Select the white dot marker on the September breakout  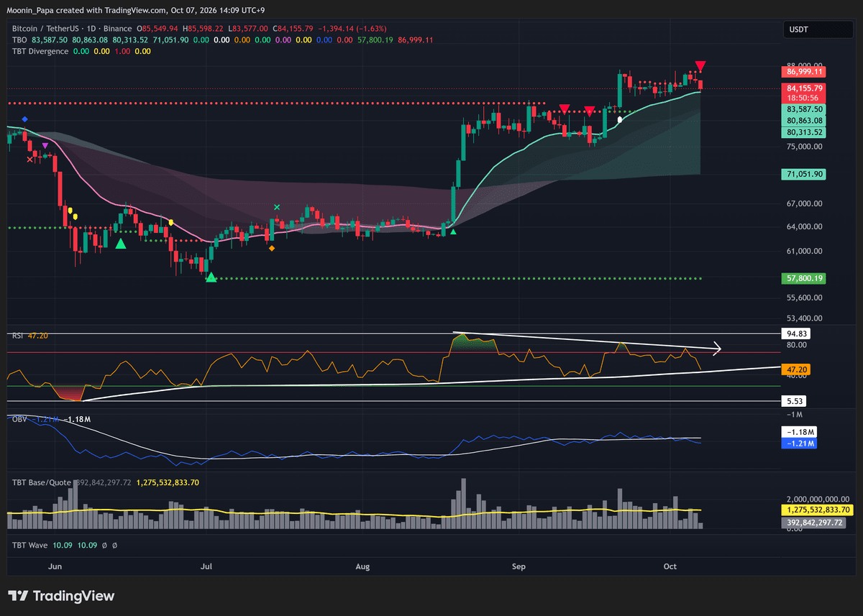[621, 119]
